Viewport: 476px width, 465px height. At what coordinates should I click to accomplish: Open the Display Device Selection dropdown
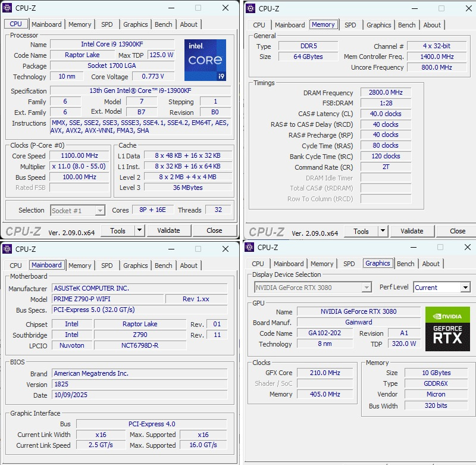click(367, 288)
